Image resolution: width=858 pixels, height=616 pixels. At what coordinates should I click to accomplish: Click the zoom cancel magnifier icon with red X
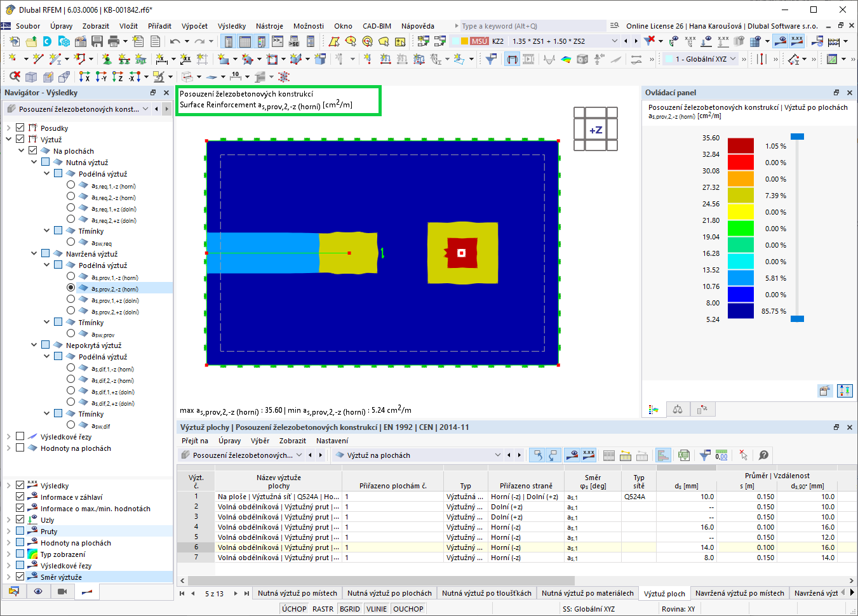(x=15, y=77)
